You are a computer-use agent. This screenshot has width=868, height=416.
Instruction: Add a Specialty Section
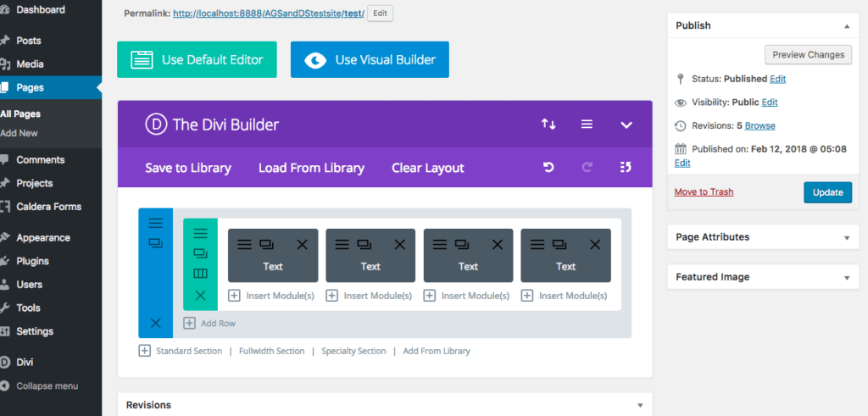click(353, 351)
